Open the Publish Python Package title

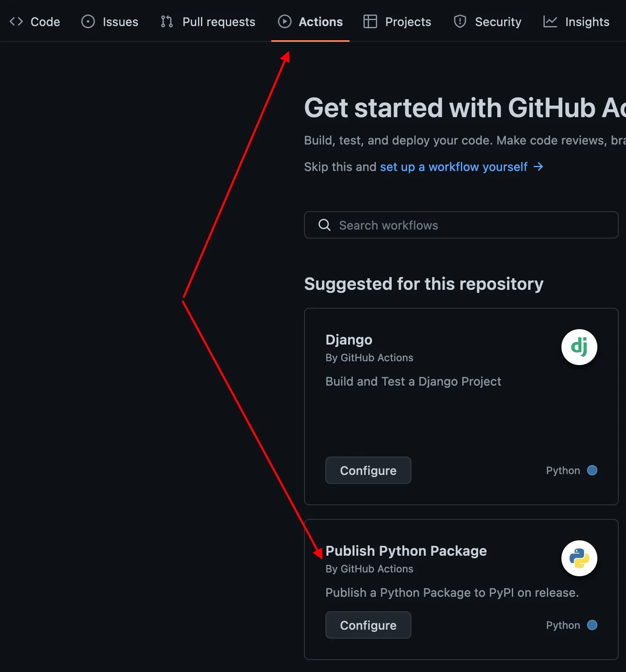click(x=406, y=551)
